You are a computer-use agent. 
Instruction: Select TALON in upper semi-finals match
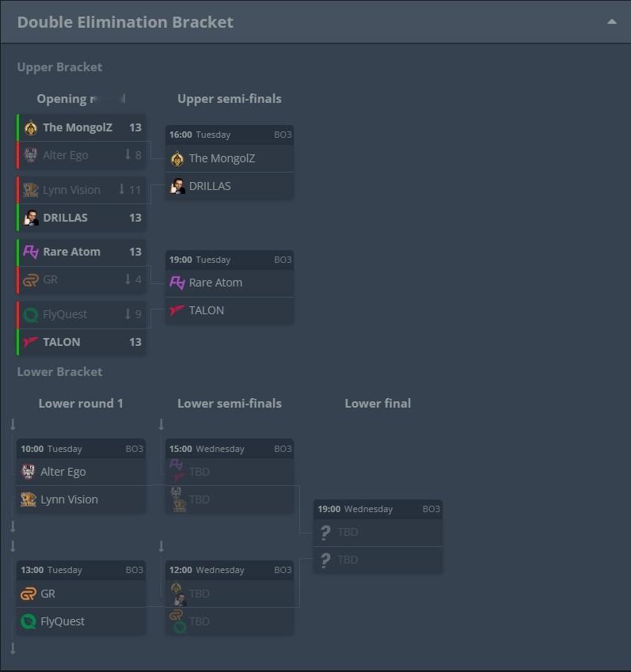pyautogui.click(x=230, y=311)
